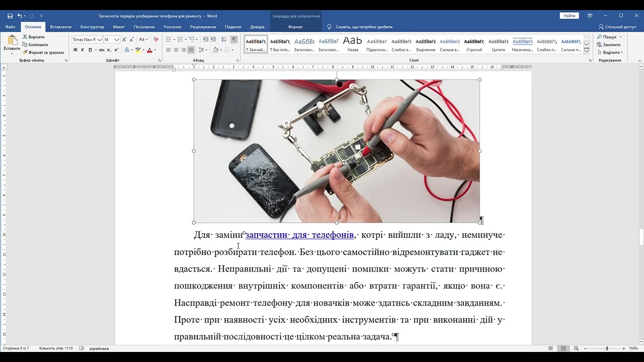Switch to read mode view icon

(551, 348)
